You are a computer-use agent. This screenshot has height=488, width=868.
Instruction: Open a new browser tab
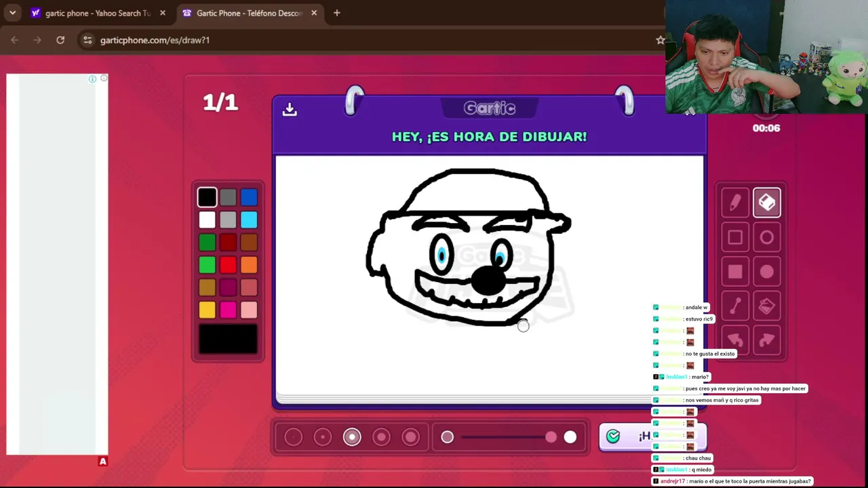point(337,13)
